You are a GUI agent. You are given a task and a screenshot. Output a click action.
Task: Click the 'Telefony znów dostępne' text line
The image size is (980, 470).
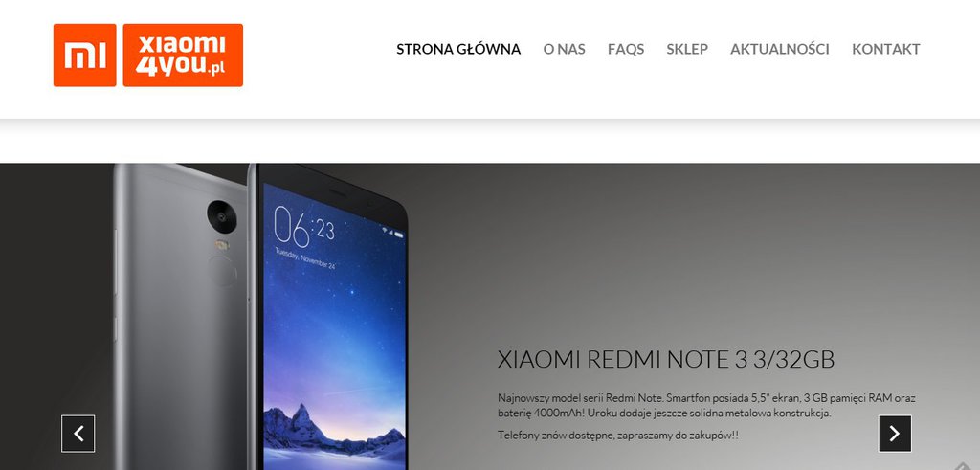point(617,435)
